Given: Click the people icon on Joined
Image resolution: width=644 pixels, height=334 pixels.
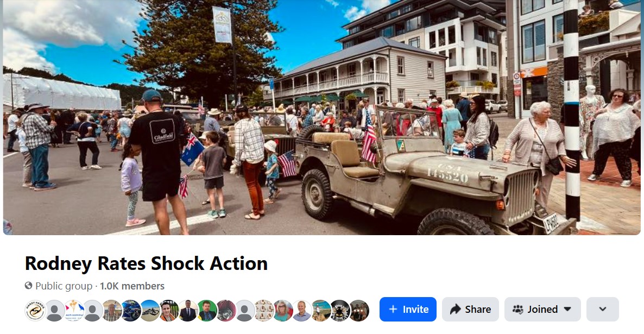Looking at the screenshot, I should pos(518,310).
